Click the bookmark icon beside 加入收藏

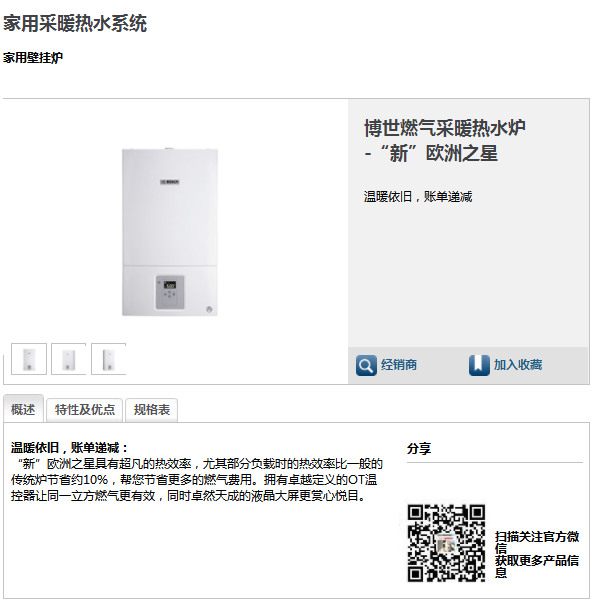coord(479,365)
